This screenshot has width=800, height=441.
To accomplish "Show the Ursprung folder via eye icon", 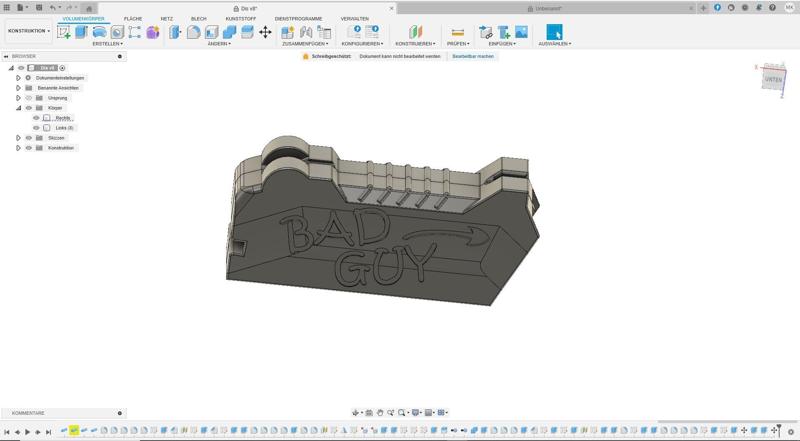I will [x=28, y=98].
